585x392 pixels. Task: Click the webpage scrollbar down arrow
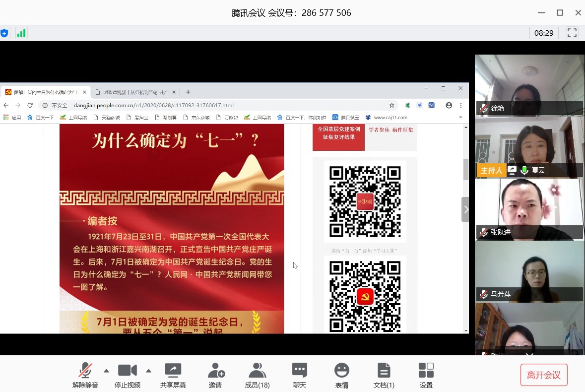(466, 330)
